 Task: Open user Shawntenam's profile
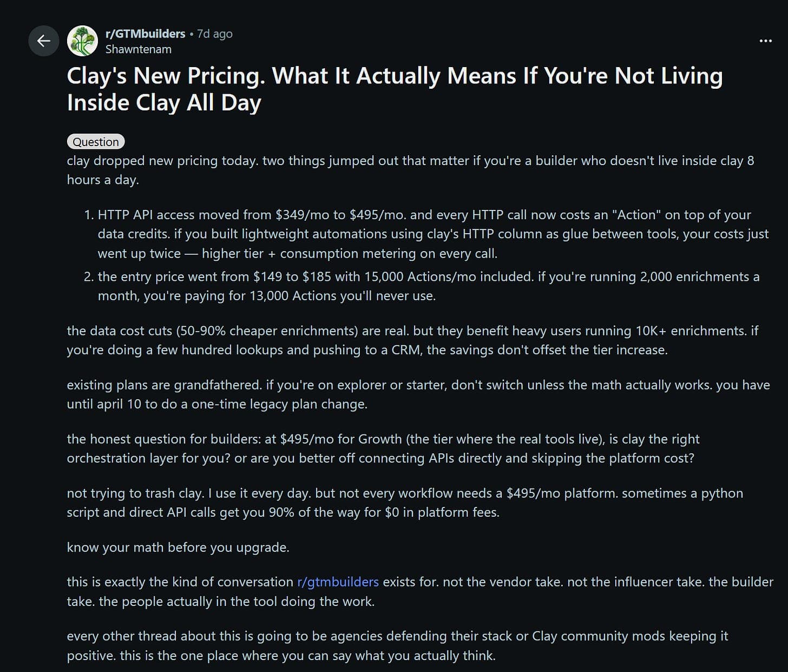click(138, 49)
